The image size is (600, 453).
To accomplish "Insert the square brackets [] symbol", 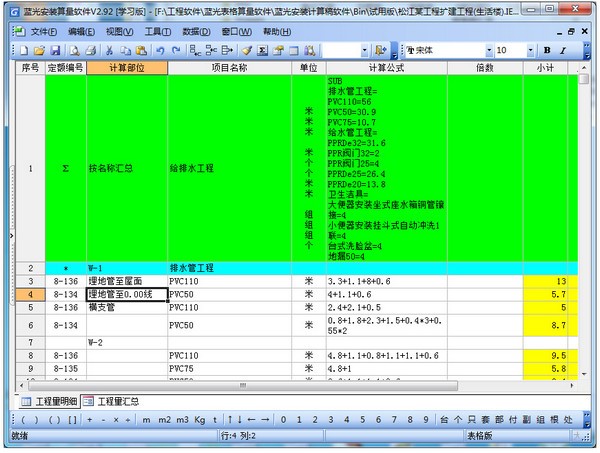I will click(72, 420).
